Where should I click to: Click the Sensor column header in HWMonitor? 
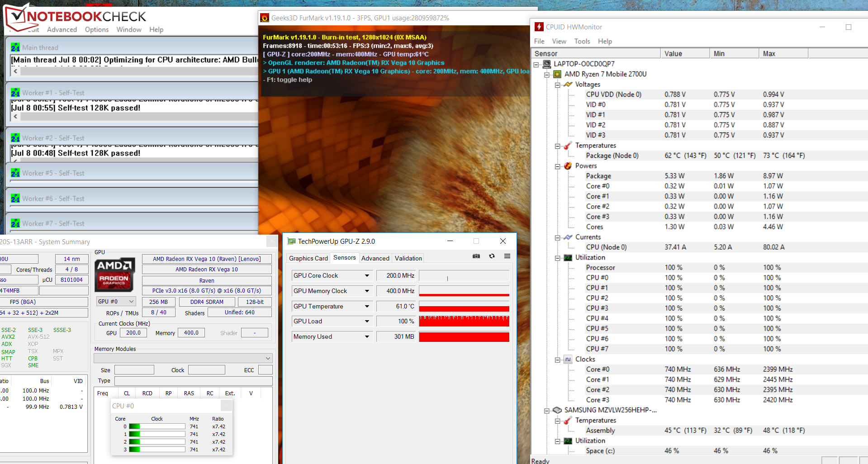596,53
